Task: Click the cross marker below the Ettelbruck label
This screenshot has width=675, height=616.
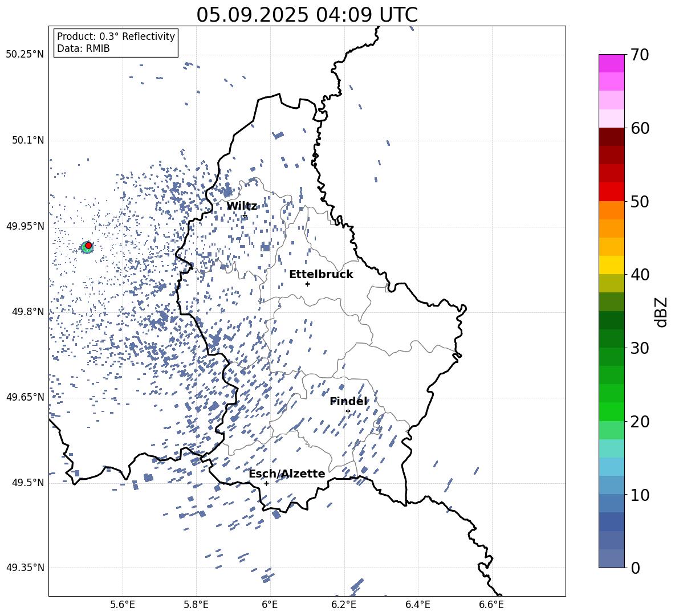Action: tap(307, 284)
